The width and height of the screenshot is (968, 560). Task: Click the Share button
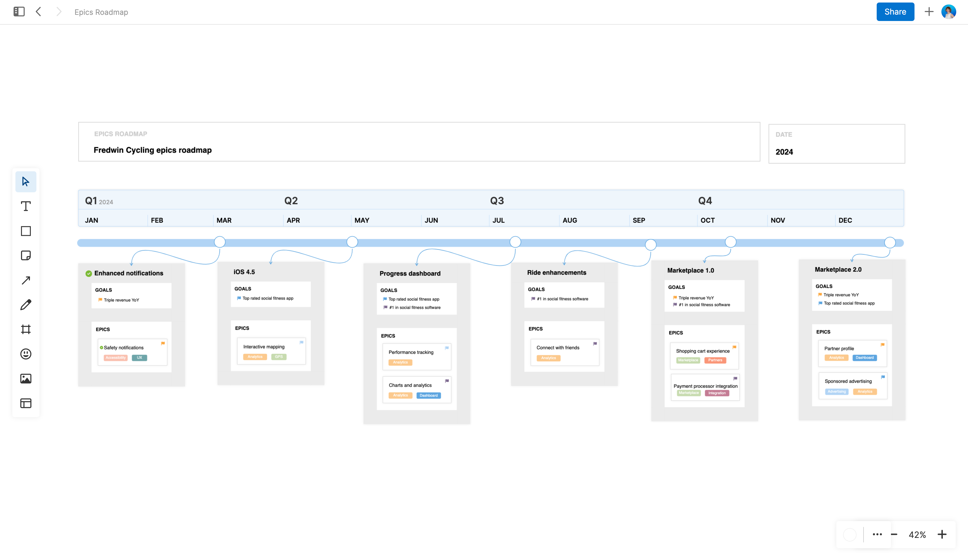pos(895,11)
